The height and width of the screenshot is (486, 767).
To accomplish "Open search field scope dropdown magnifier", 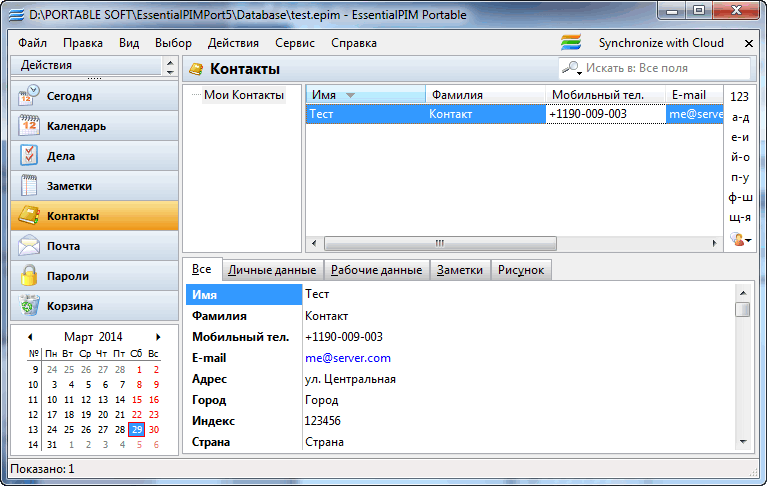I will tap(572, 68).
